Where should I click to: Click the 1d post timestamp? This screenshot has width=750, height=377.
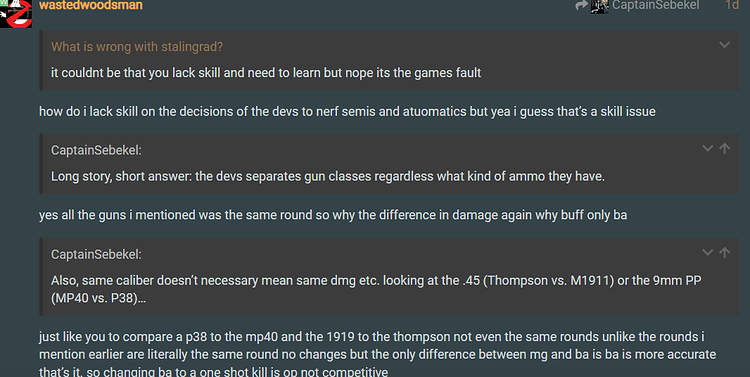(732, 5)
